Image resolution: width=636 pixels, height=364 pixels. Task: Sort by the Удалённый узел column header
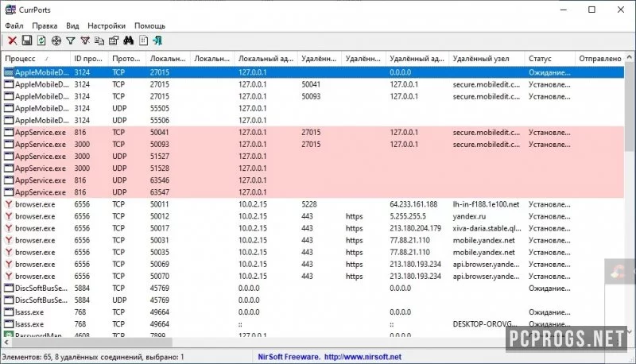487,58
